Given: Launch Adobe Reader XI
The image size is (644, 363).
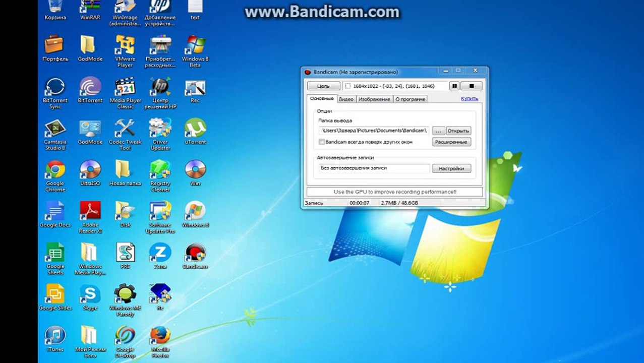Looking at the screenshot, I should pos(90,218).
